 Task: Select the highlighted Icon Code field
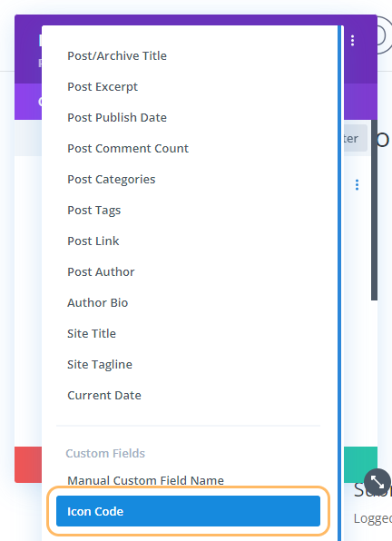click(x=188, y=511)
